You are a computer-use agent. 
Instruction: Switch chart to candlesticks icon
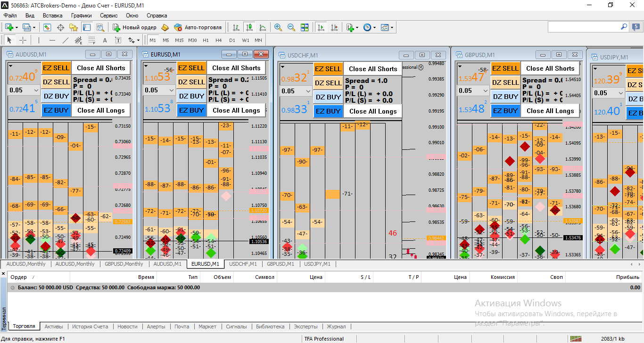click(249, 27)
